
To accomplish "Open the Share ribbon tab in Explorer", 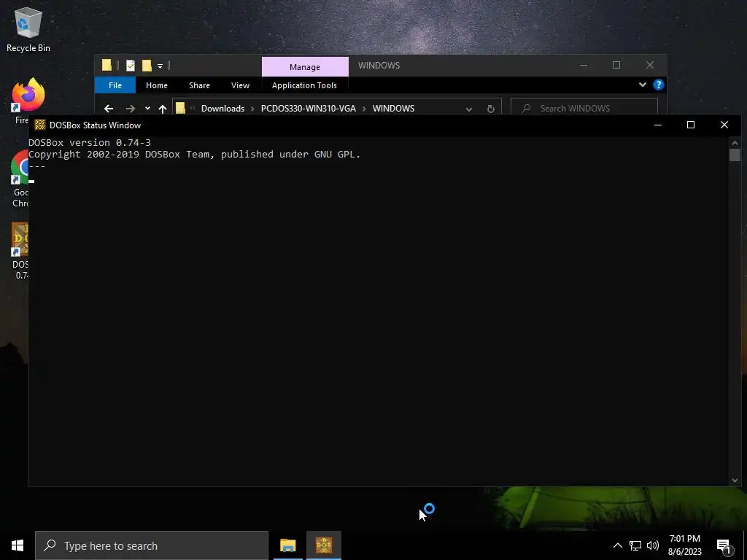I will coord(199,85).
